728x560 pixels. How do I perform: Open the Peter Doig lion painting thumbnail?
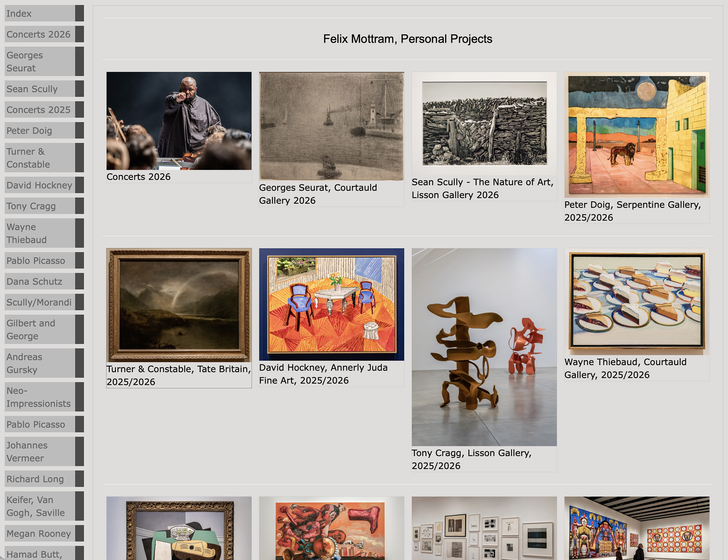click(x=637, y=135)
